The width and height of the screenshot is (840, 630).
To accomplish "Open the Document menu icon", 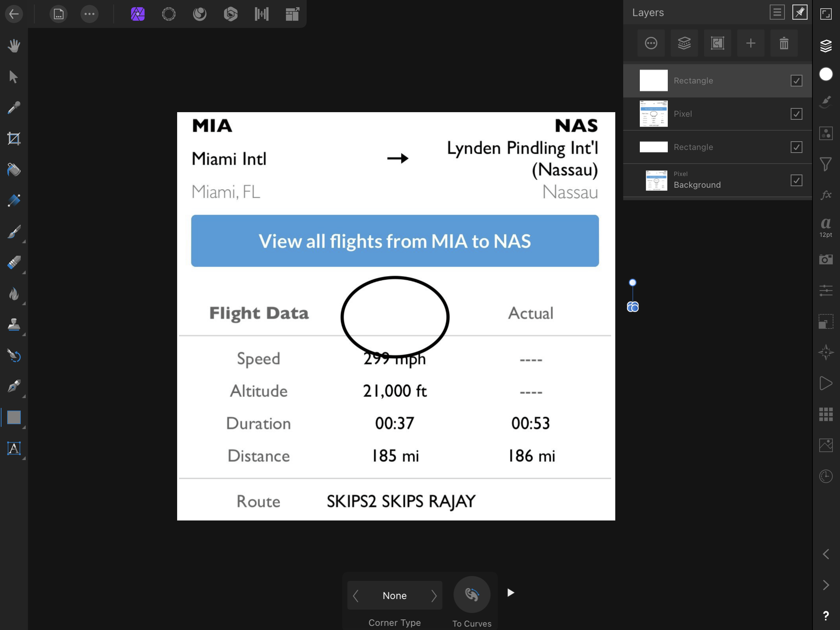I will coord(59,14).
